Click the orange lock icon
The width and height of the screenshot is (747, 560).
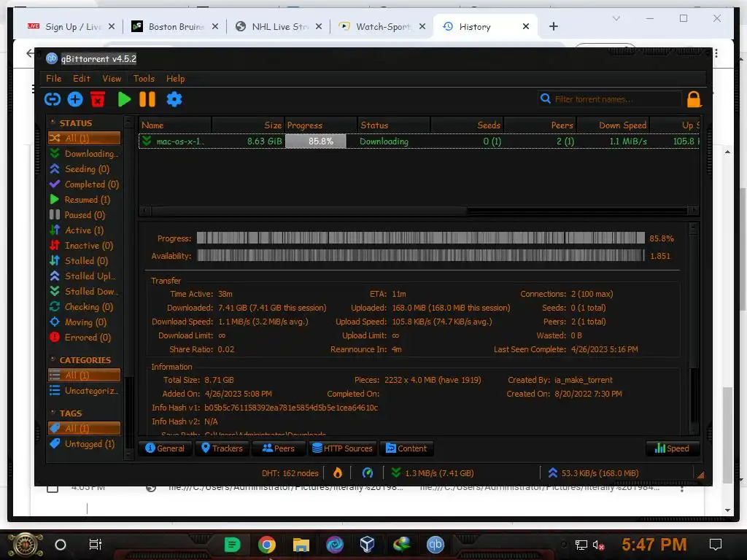tap(694, 99)
